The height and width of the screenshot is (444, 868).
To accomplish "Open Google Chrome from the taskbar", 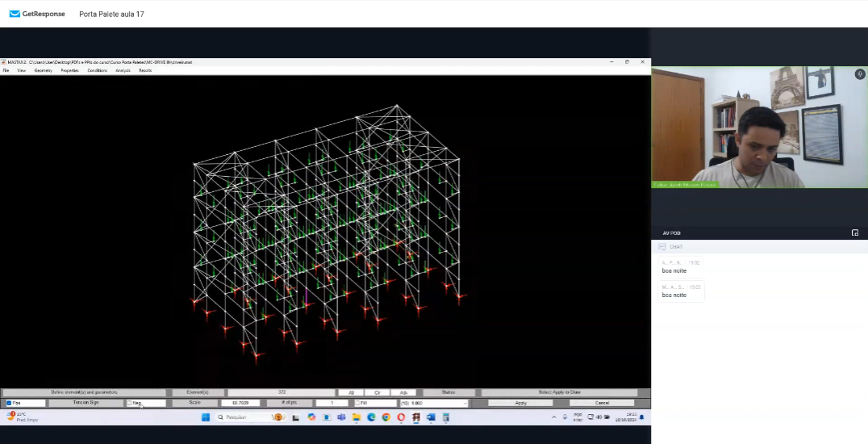I will [x=386, y=417].
